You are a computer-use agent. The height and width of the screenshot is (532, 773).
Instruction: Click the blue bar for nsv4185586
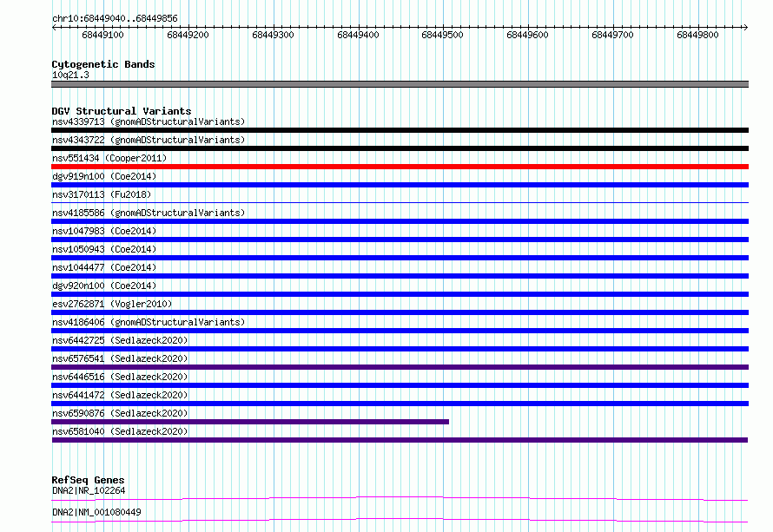[400, 221]
